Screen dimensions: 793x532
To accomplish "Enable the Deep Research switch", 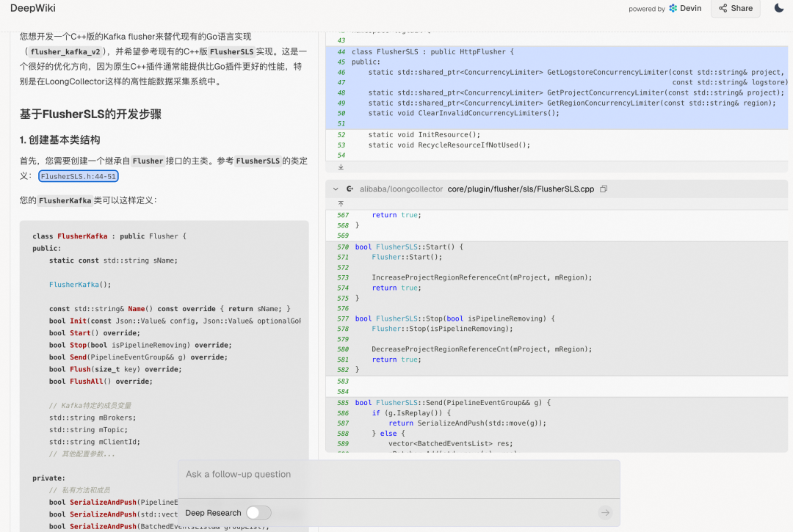I will tap(258, 513).
